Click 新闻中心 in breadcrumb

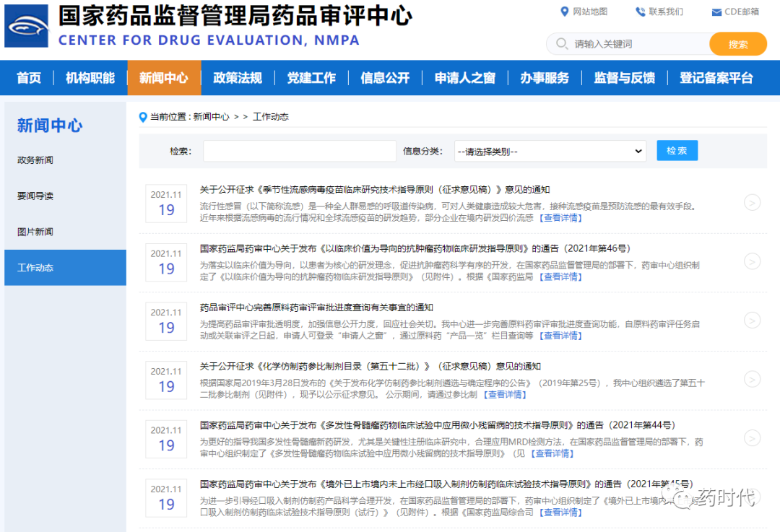pyautogui.click(x=211, y=117)
